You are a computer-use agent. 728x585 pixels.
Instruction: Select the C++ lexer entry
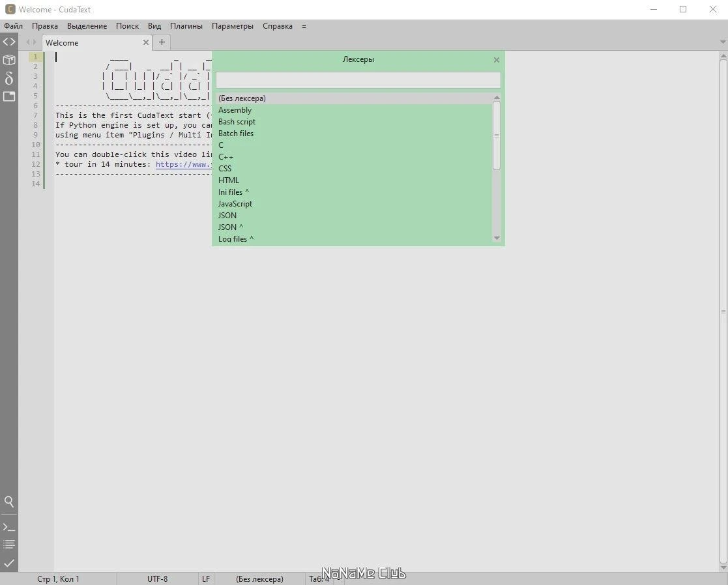point(355,157)
